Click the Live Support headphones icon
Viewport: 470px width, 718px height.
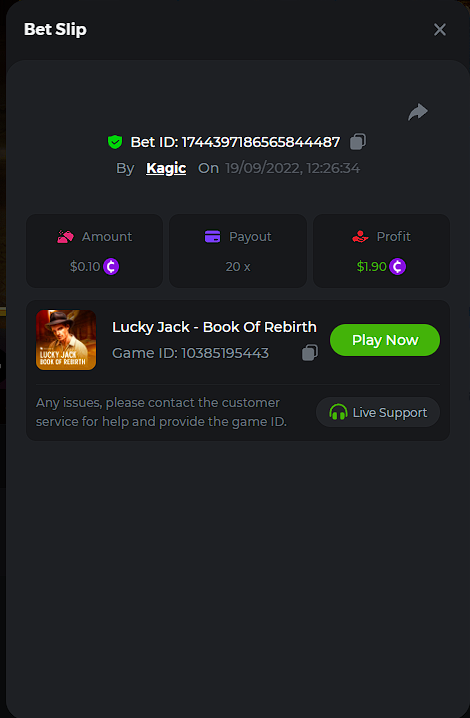pyautogui.click(x=338, y=412)
